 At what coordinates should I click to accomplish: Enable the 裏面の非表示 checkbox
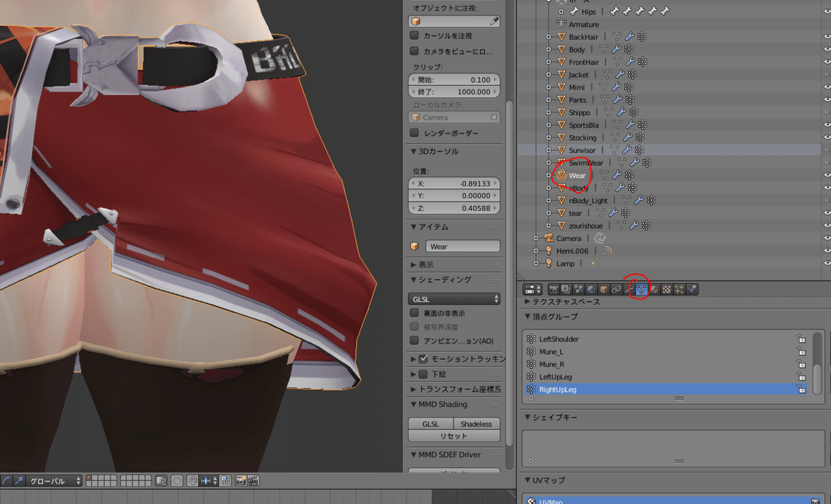pos(415,313)
